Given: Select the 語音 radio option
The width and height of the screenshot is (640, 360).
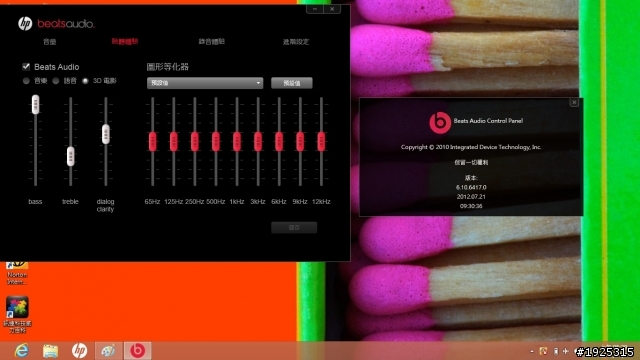Looking at the screenshot, I should click(x=56, y=81).
